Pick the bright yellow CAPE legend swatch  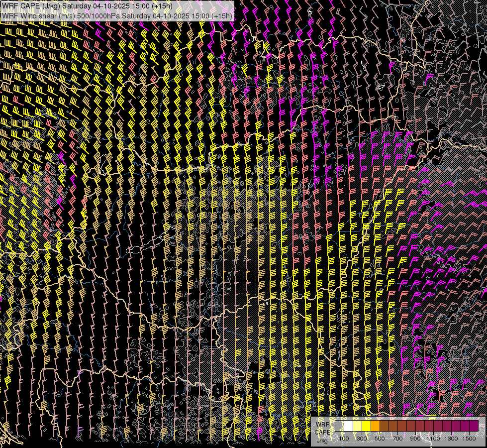(x=366, y=426)
